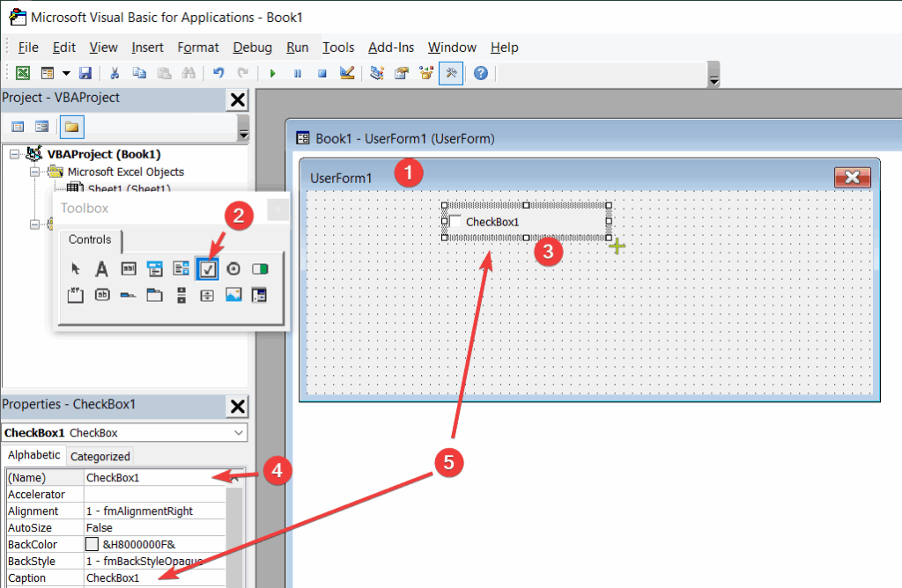
Task: Click the Reset stop icon
Action: pyautogui.click(x=322, y=73)
